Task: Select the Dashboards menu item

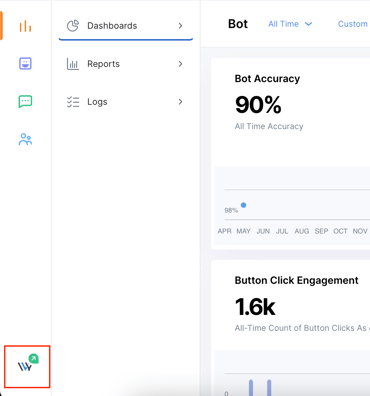Action: pos(126,26)
